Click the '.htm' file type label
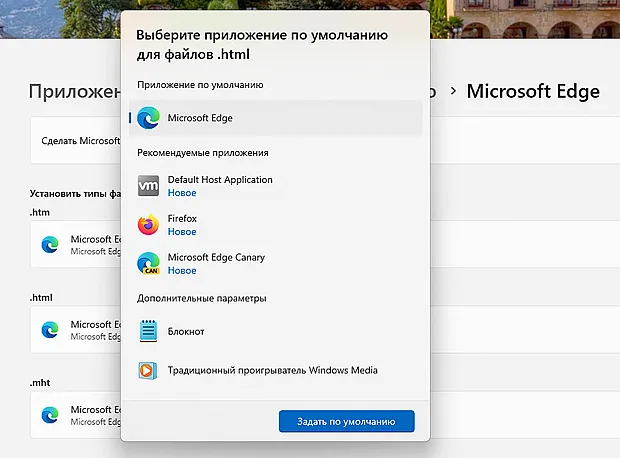The width and height of the screenshot is (620, 458). click(x=40, y=212)
